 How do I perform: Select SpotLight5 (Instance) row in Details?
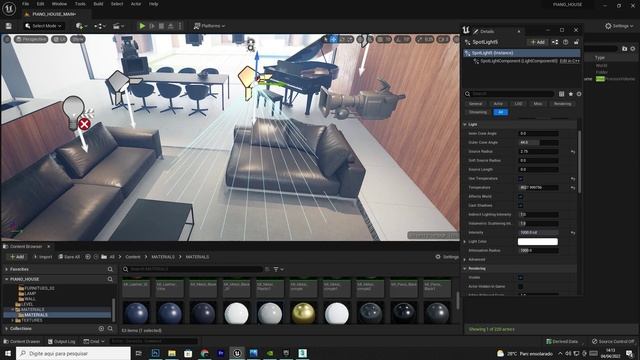point(522,53)
